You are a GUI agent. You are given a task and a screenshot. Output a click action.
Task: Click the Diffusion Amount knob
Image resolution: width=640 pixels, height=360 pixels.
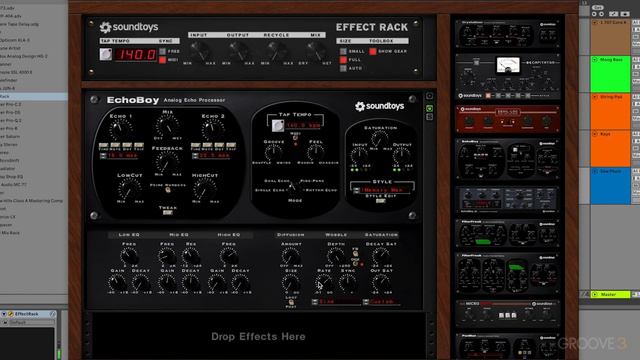tap(291, 256)
